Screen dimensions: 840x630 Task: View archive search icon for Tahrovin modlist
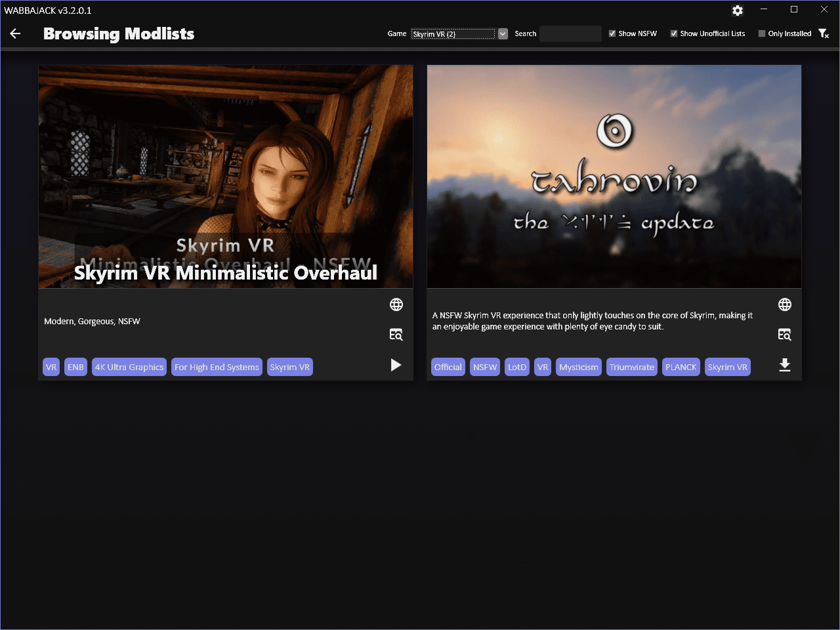[785, 335]
